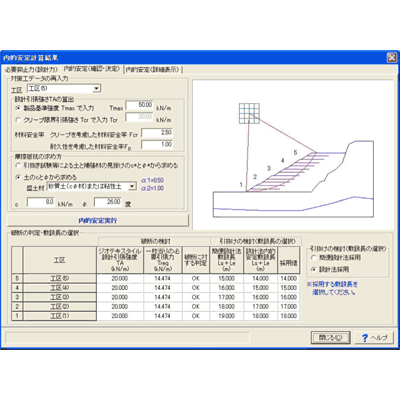Image resolution: width=400 pixels, height=400 pixels.
Task: Click the friction angle φ field
Action: 108,202
